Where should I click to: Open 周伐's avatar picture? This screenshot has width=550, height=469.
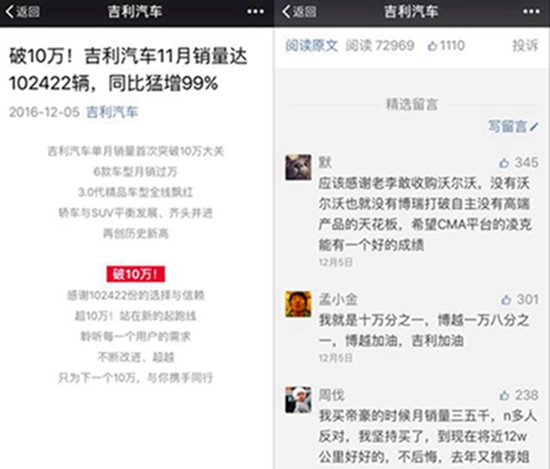pos(298,400)
